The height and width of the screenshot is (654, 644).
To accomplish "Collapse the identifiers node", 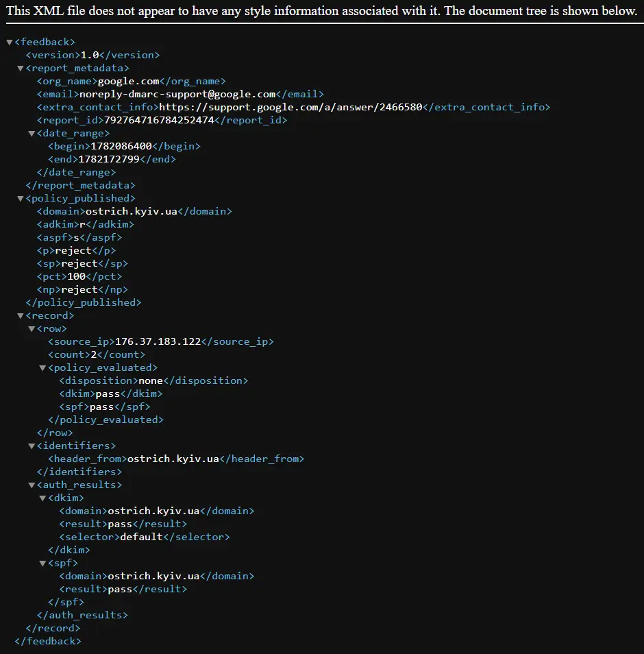I will tap(32, 446).
